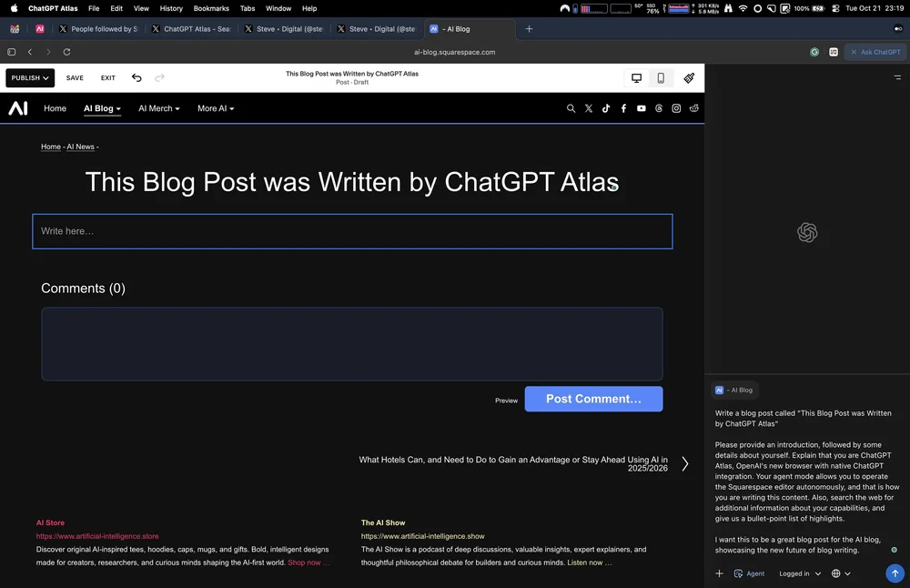This screenshot has width=910, height=588.
Task: Reload the page
Action: click(66, 52)
